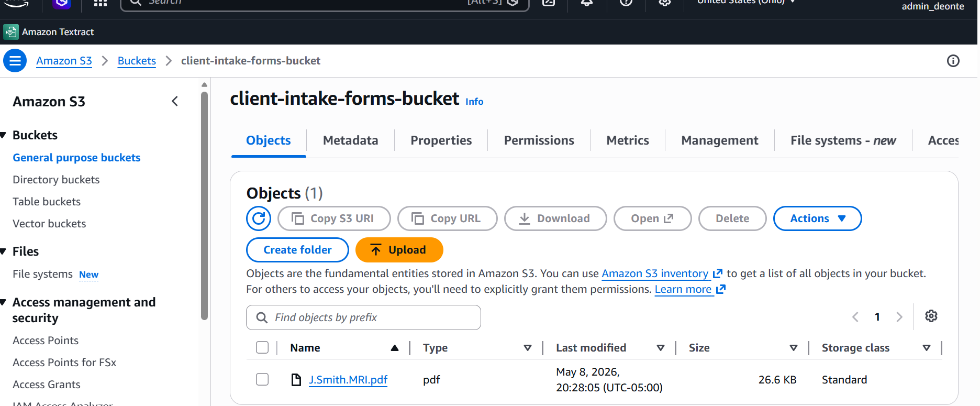
Task: Open the Amazon Textract service shortcut
Action: point(49,32)
